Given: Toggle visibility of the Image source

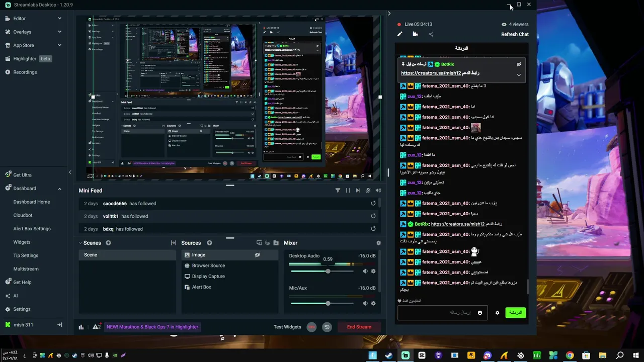Looking at the screenshot, I should click(257, 255).
